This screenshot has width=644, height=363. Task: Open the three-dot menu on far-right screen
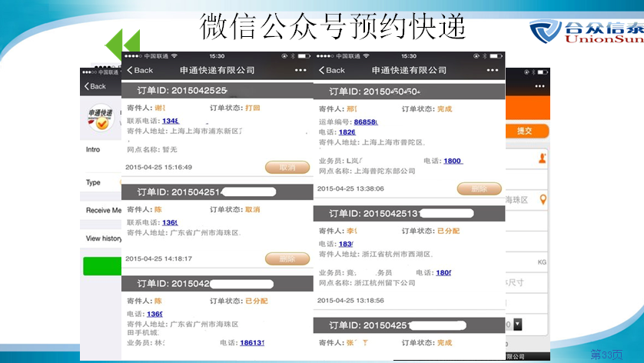539,86
